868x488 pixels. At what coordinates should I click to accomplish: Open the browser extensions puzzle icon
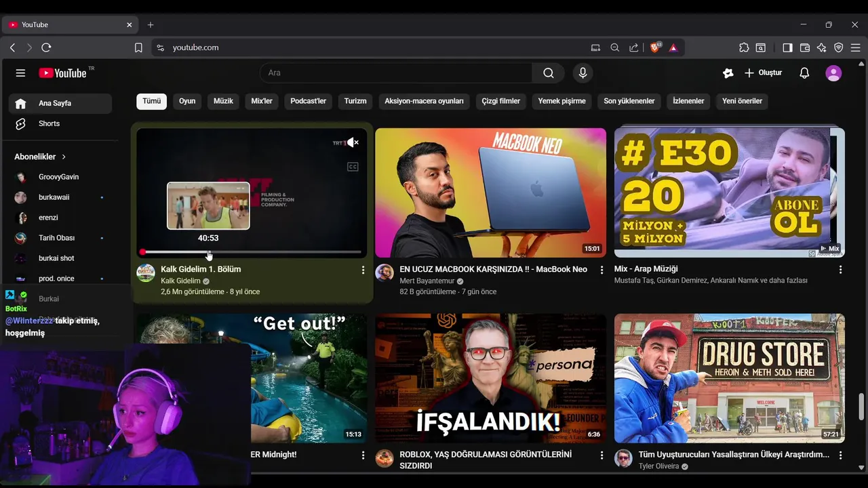click(744, 47)
